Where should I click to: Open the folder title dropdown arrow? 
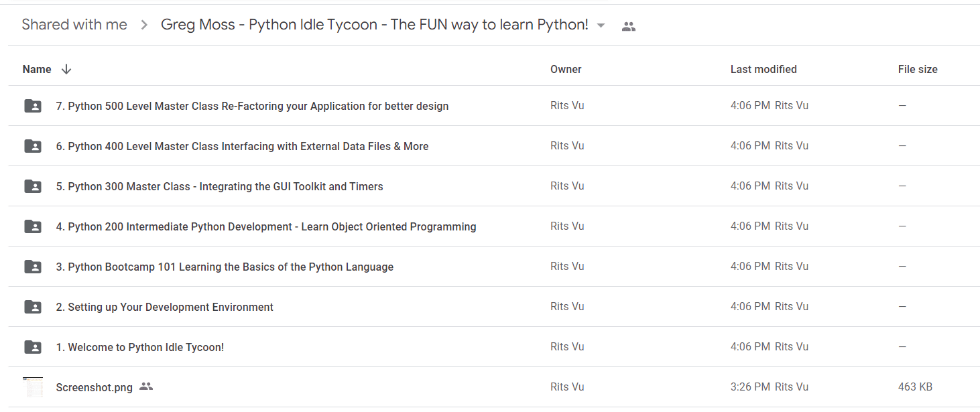[x=601, y=25]
